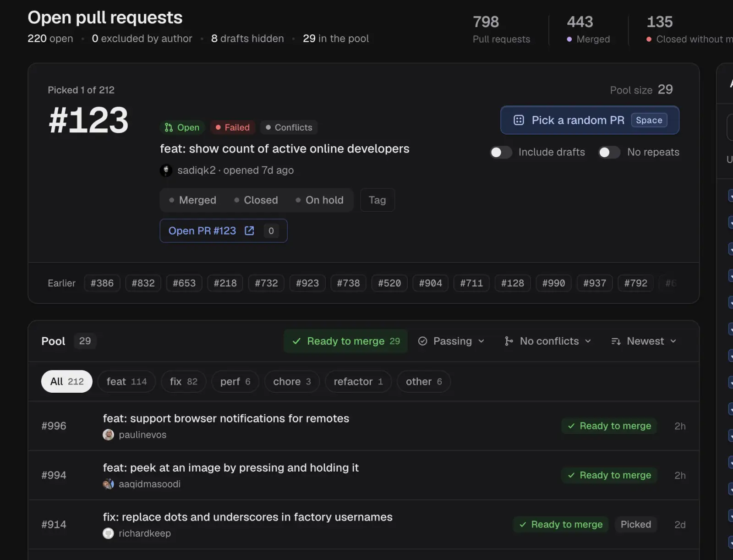This screenshot has width=733, height=560.
Task: Click the paulinevos avatar in PR #996 row
Action: (x=108, y=434)
